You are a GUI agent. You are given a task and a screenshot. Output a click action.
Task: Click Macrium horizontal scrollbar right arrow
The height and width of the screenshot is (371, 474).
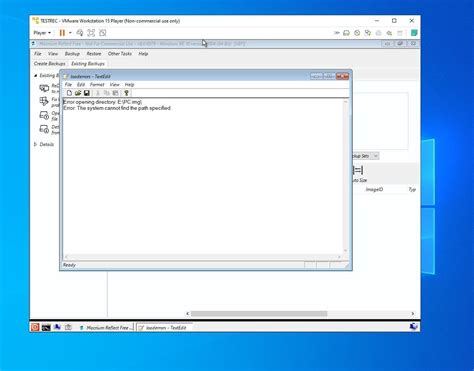point(413,314)
